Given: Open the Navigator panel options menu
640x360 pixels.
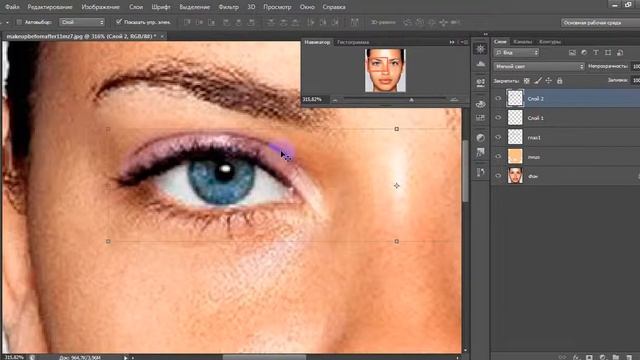Looking at the screenshot, I should pos(464,42).
